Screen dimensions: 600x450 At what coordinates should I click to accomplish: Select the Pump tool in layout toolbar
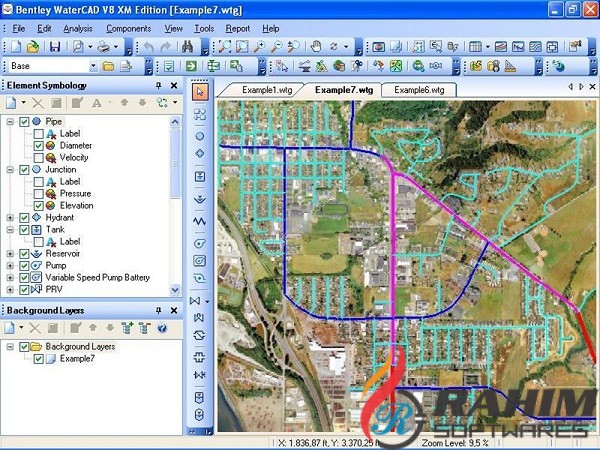(x=200, y=243)
